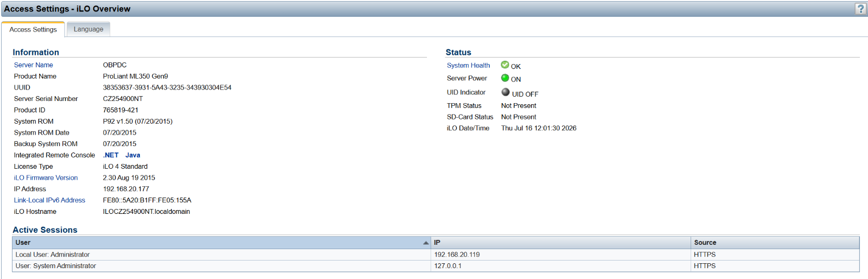Click license type iLO 4 Standard
The image size is (868, 279).
(x=125, y=167)
